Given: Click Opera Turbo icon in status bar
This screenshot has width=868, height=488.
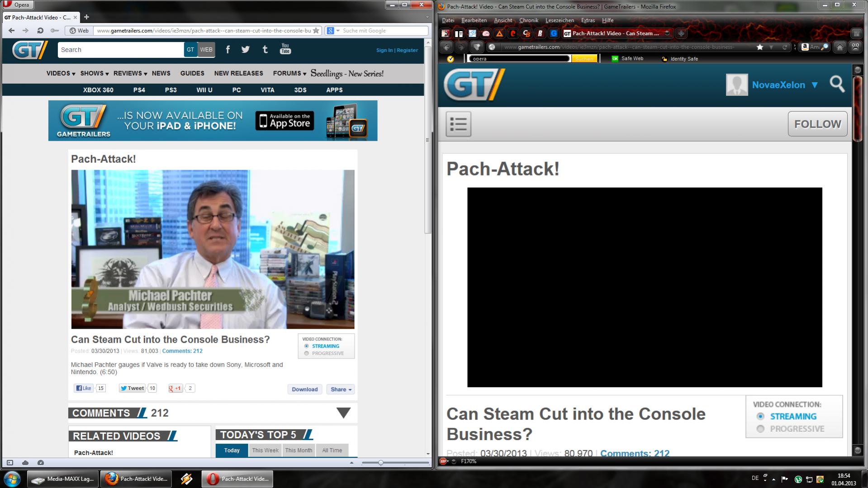Looking at the screenshot, I should (41, 463).
